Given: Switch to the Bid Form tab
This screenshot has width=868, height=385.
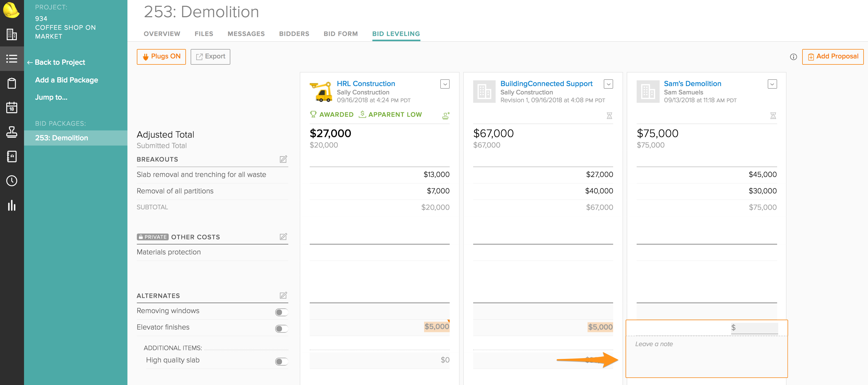Looking at the screenshot, I should pos(340,34).
